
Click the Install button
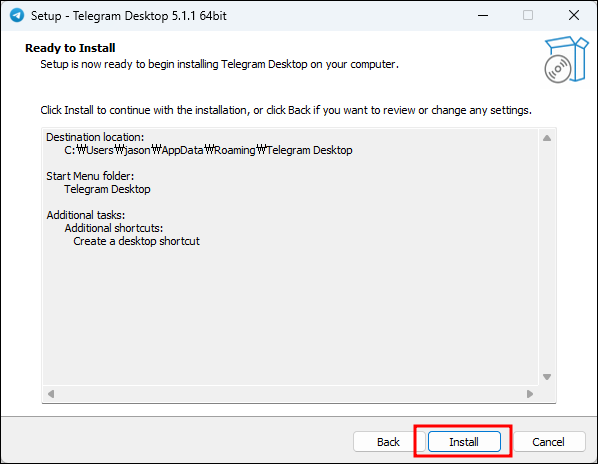[x=464, y=442]
